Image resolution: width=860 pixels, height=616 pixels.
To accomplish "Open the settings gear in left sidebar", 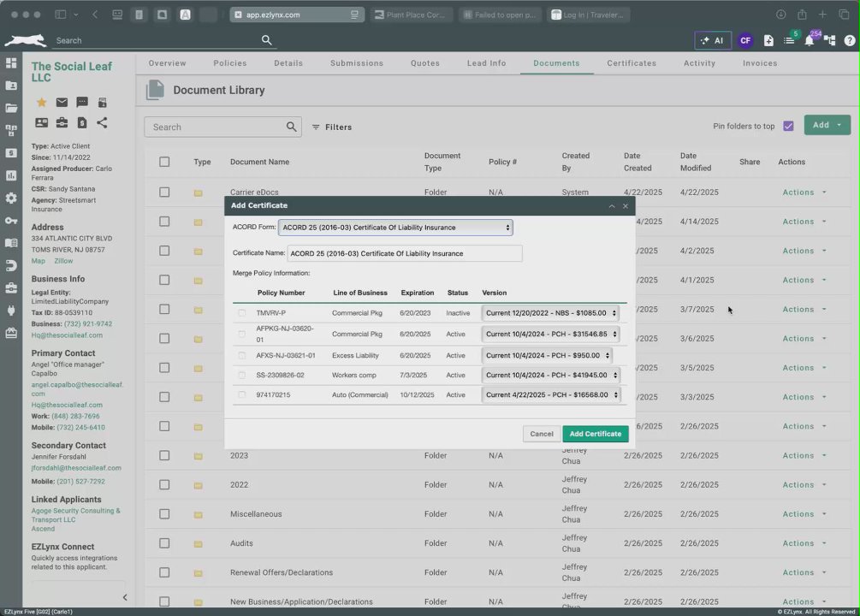I will [x=11, y=198].
